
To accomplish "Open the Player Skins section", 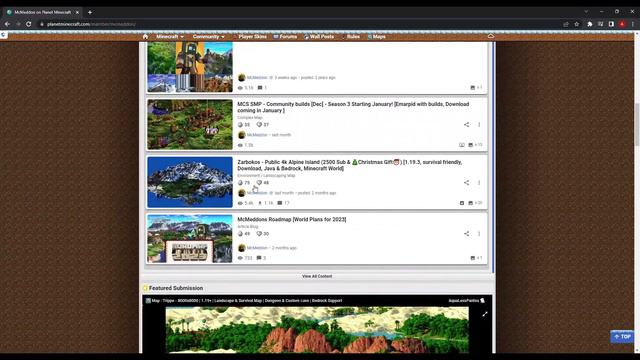I will (x=249, y=37).
